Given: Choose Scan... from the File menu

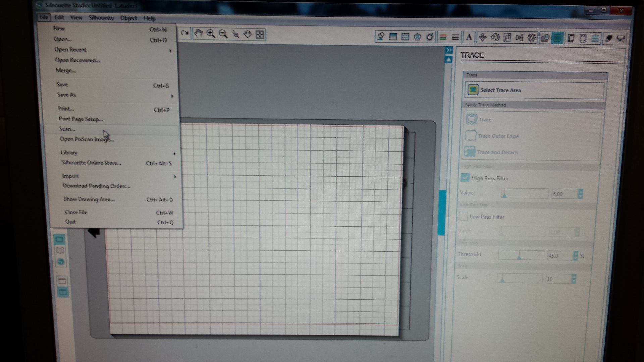Looking at the screenshot, I should pyautogui.click(x=67, y=129).
